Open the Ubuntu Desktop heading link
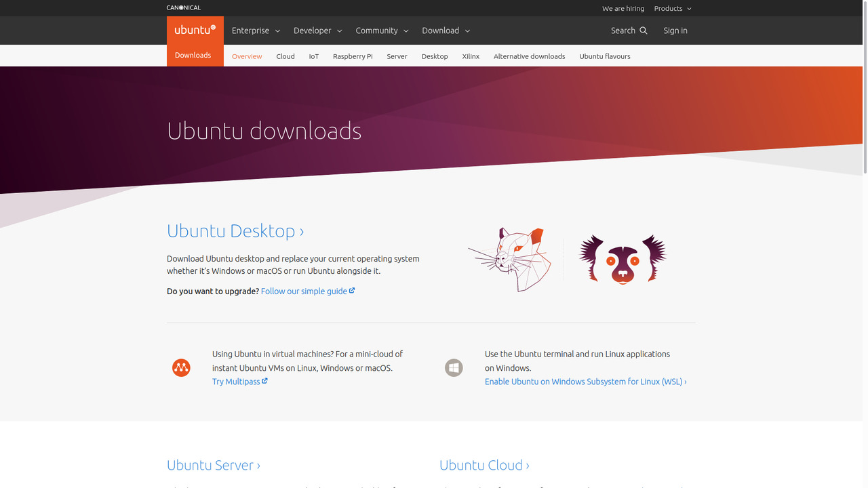This screenshot has height=488, width=868. click(235, 231)
